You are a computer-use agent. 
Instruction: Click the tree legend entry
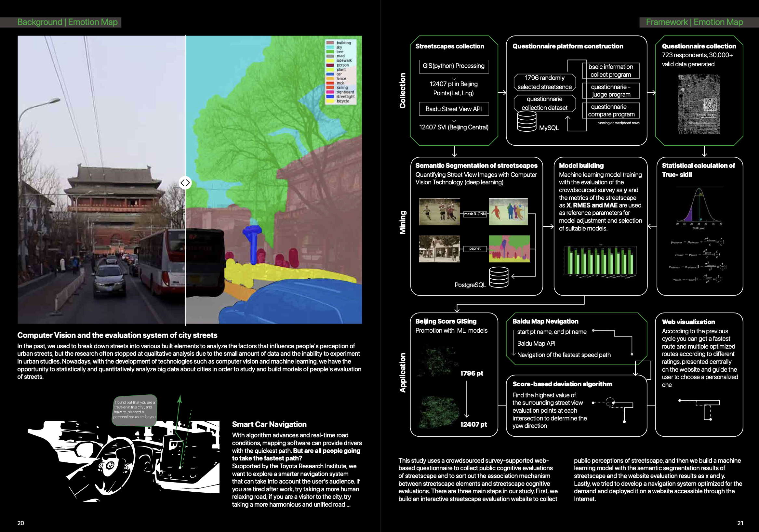335,52
